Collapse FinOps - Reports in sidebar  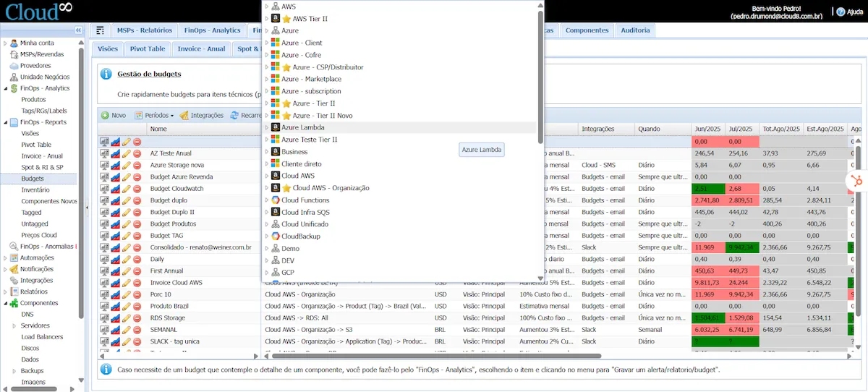click(x=5, y=122)
